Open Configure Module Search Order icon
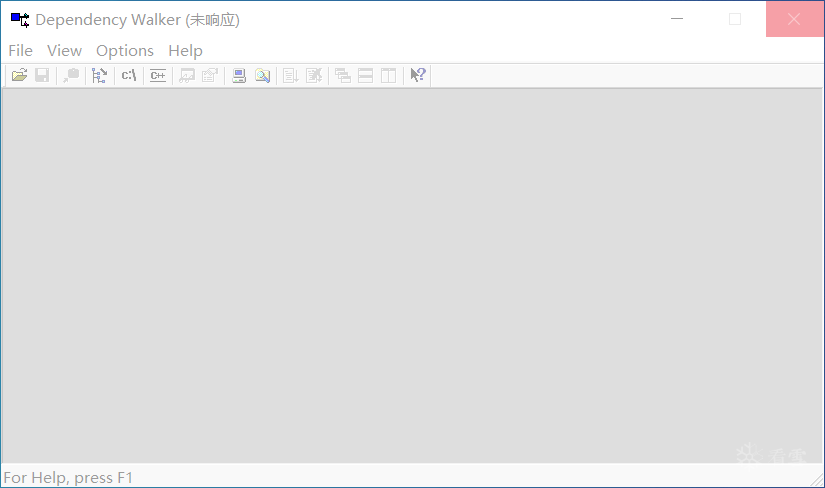The width and height of the screenshot is (825, 488). [262, 75]
